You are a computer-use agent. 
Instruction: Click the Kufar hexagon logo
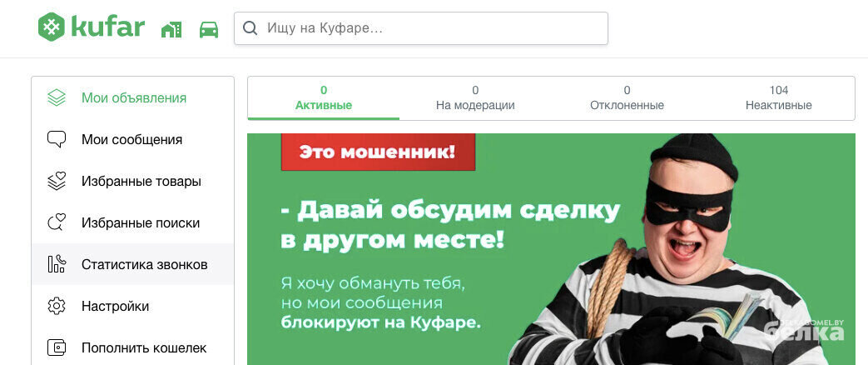pos(52,27)
